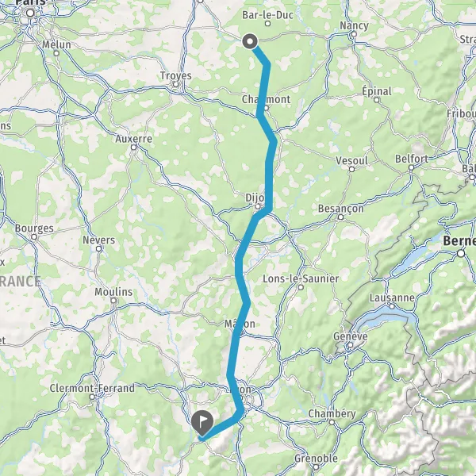Click the Paris city dot
This screenshot has width=476, height=476.
pyautogui.click(x=30, y=13)
